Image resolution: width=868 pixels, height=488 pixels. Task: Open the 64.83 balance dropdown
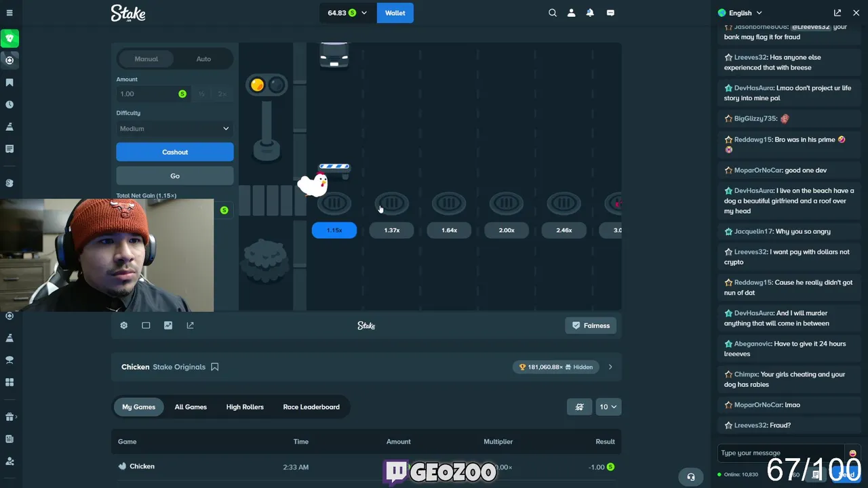coord(347,13)
